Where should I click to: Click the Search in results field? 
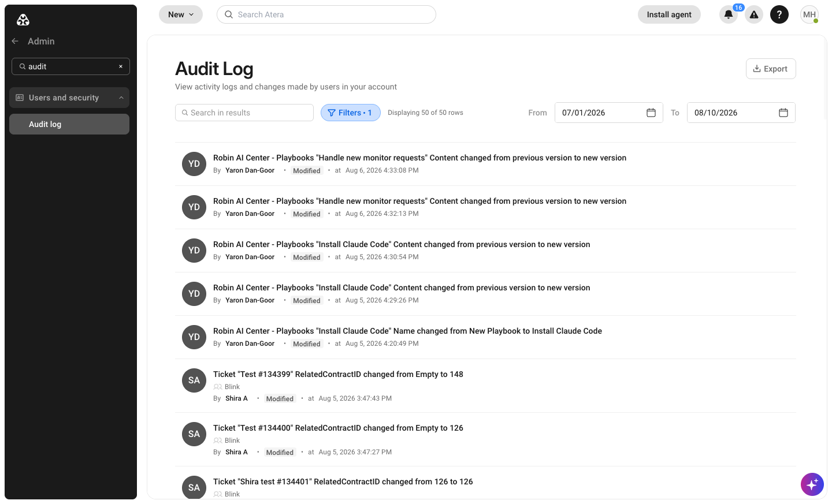tap(244, 113)
